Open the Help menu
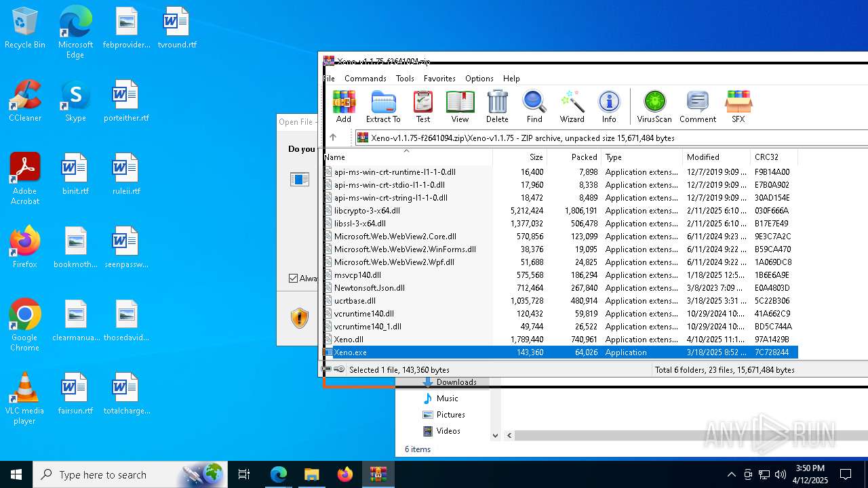Image resolution: width=868 pixels, height=488 pixels. coord(511,79)
